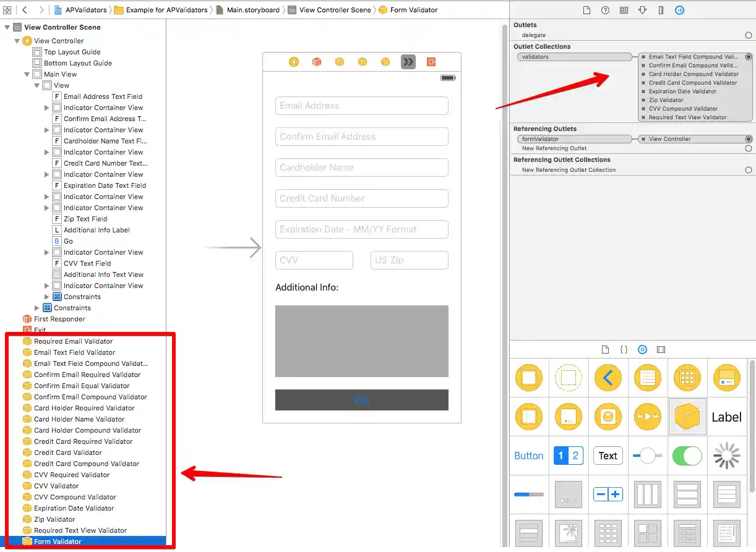Screen dimensions: 756x552
Task: Open the Attributes inspector
Action: [642, 10]
